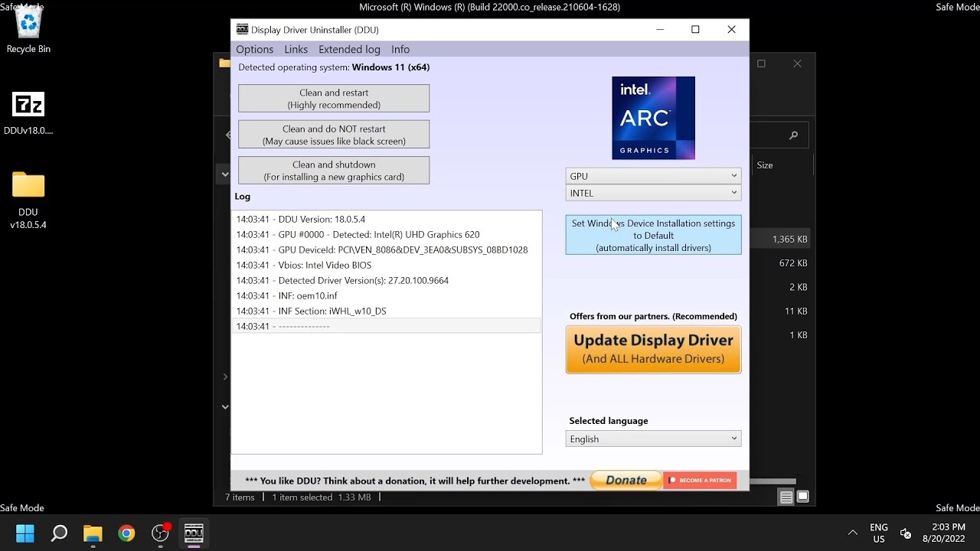The width and height of the screenshot is (980, 551).
Task: Open the Recycle Bin desktop icon
Action: click(x=28, y=31)
